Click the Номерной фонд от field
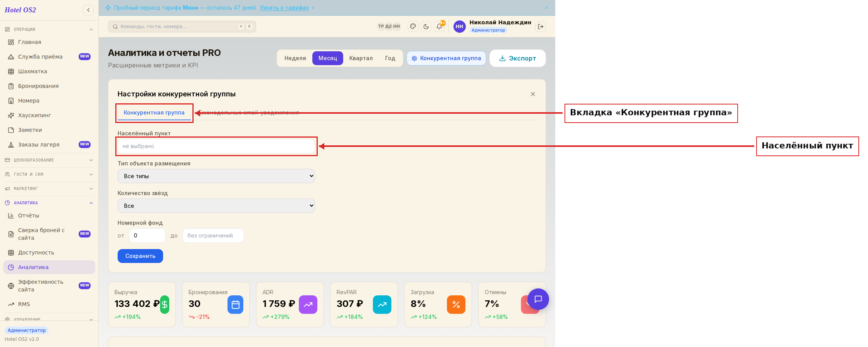868x347 pixels. (x=147, y=236)
